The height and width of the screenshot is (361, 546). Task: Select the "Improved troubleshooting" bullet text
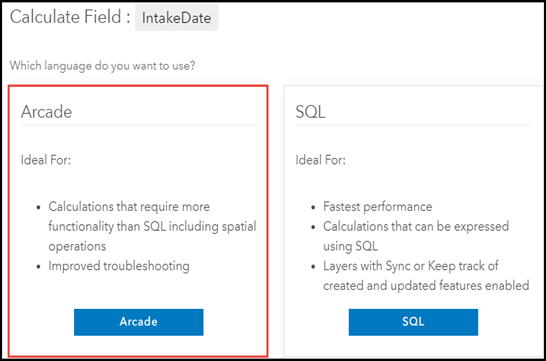[x=119, y=266]
